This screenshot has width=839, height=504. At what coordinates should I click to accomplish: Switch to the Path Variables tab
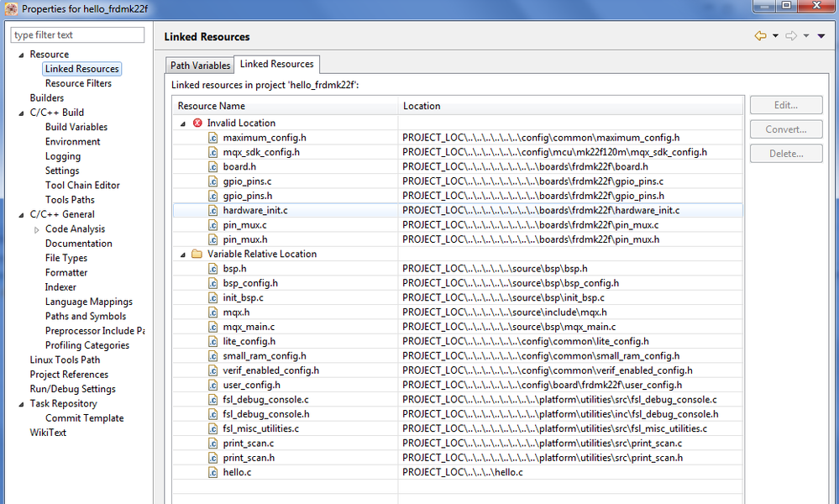pyautogui.click(x=200, y=66)
